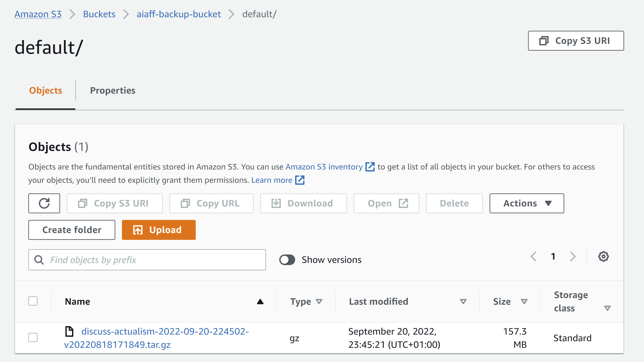Click the Copy S3 URI button at top right
The image size is (644, 362).
pyautogui.click(x=576, y=40)
